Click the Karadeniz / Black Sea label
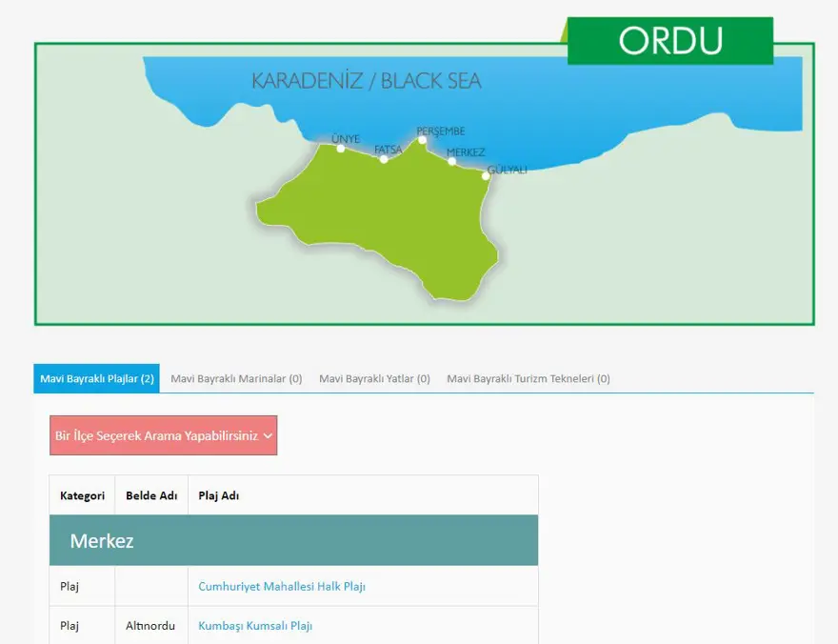The height and width of the screenshot is (644, 838). tap(367, 81)
